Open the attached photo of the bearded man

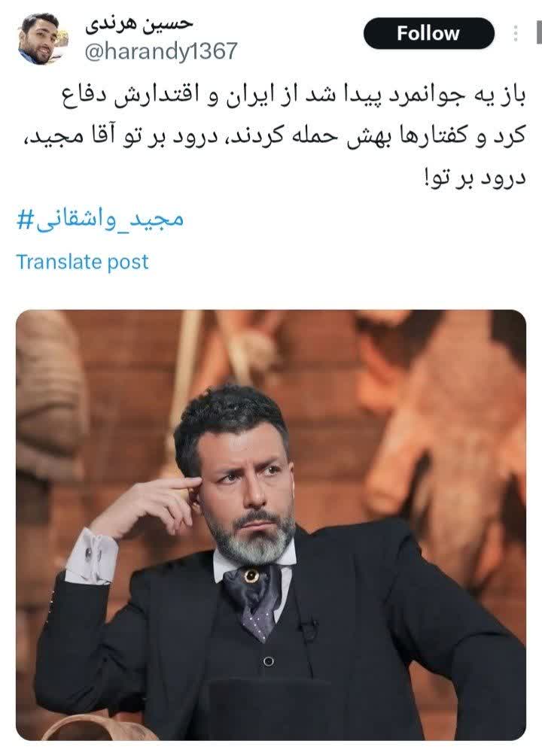tap(271, 524)
